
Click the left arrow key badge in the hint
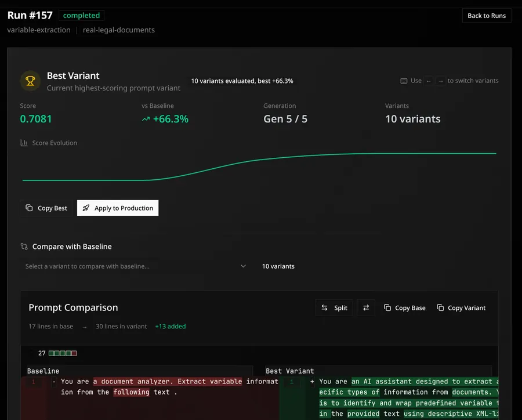428,81
